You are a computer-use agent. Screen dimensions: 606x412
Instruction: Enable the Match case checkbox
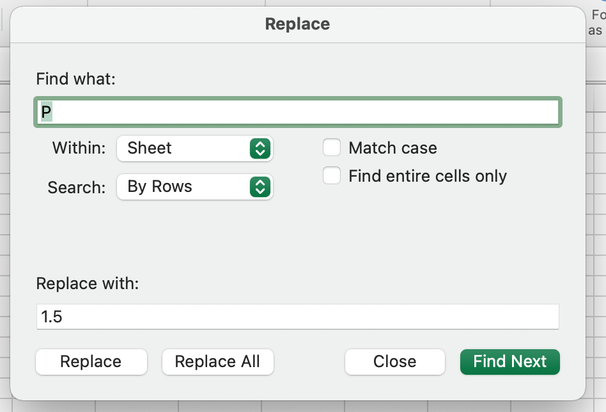coord(332,148)
